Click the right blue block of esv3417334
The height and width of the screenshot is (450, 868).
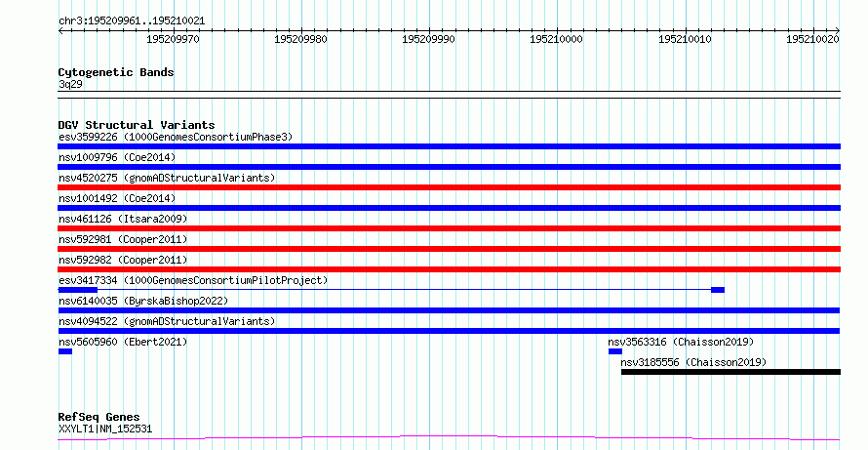point(718,290)
